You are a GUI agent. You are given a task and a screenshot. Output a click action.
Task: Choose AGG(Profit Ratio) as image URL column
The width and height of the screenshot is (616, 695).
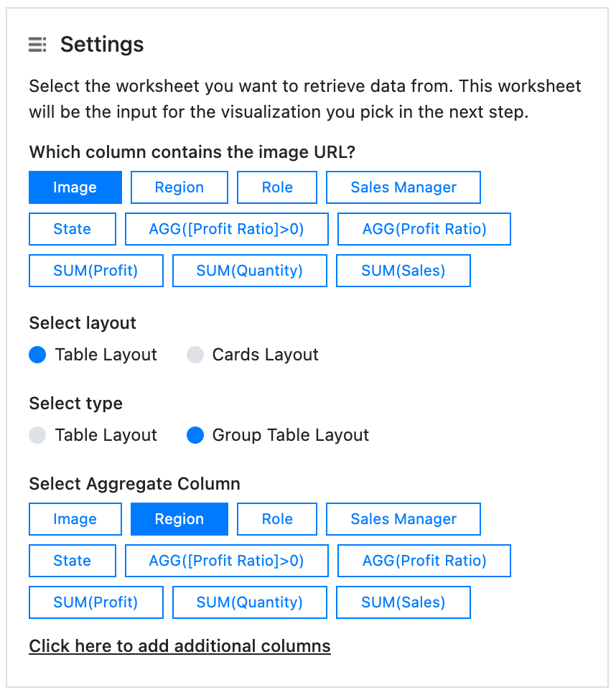[x=424, y=229]
